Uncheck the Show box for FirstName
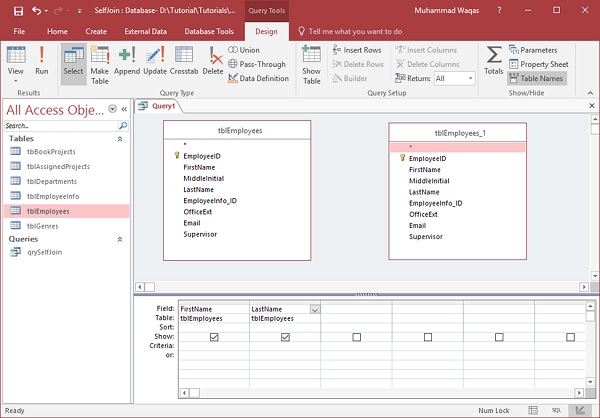The width and height of the screenshot is (600, 418). [x=215, y=337]
